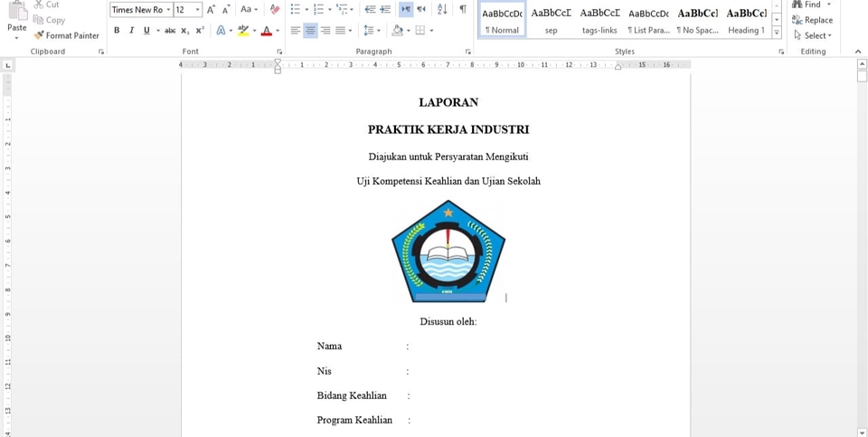Set right-to-left text direction
This screenshot has width=868, height=437.
point(421,9)
